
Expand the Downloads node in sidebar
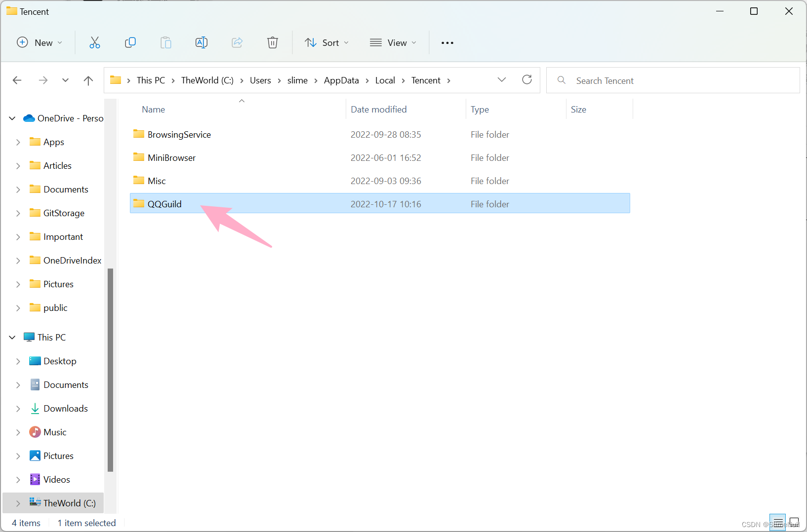click(x=18, y=409)
